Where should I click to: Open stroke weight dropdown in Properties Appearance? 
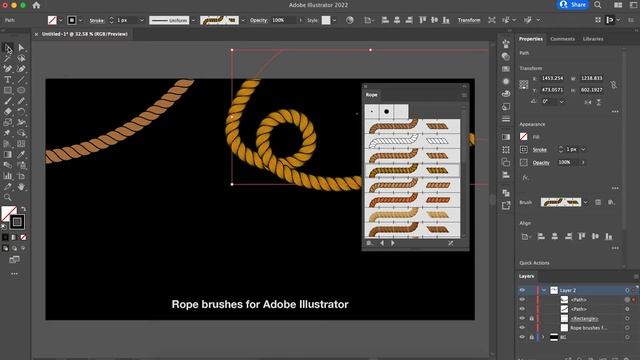tap(583, 149)
